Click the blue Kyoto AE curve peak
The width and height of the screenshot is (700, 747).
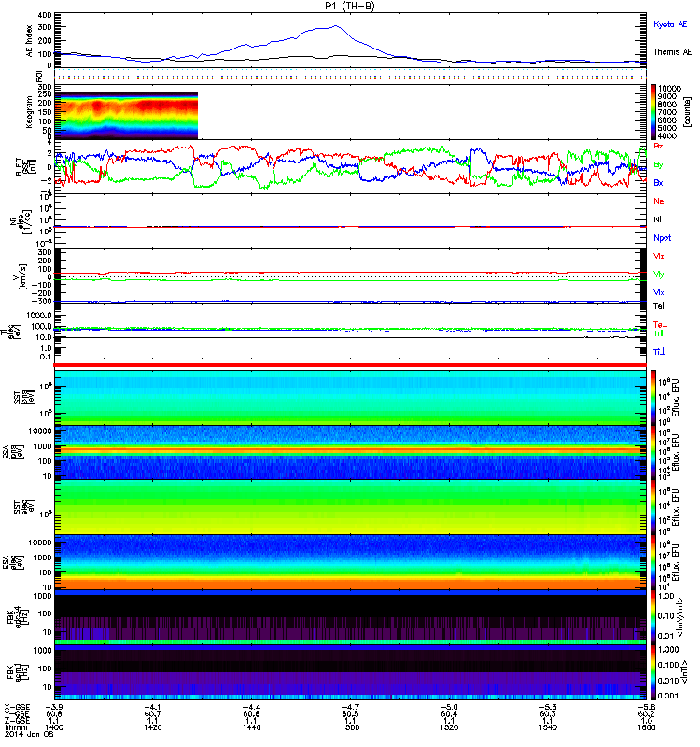coord(335,26)
